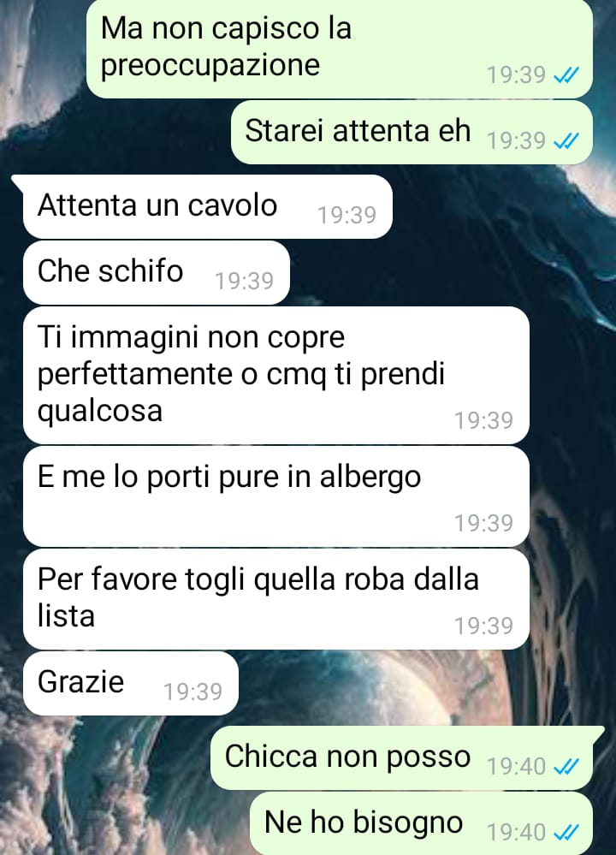The image size is (616, 855).
Task: Select 'Ma non capisco la preoccupazione' bubble
Action: click(x=340, y=49)
